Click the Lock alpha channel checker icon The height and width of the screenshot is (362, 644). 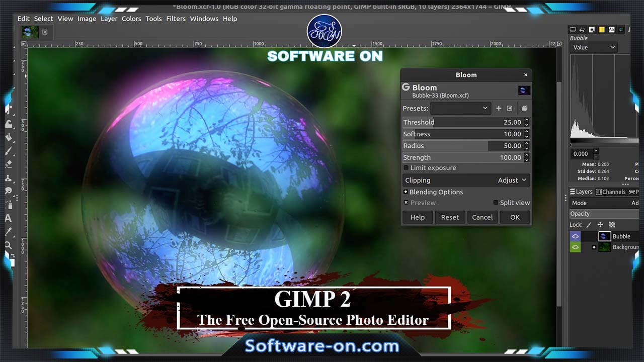(x=612, y=225)
